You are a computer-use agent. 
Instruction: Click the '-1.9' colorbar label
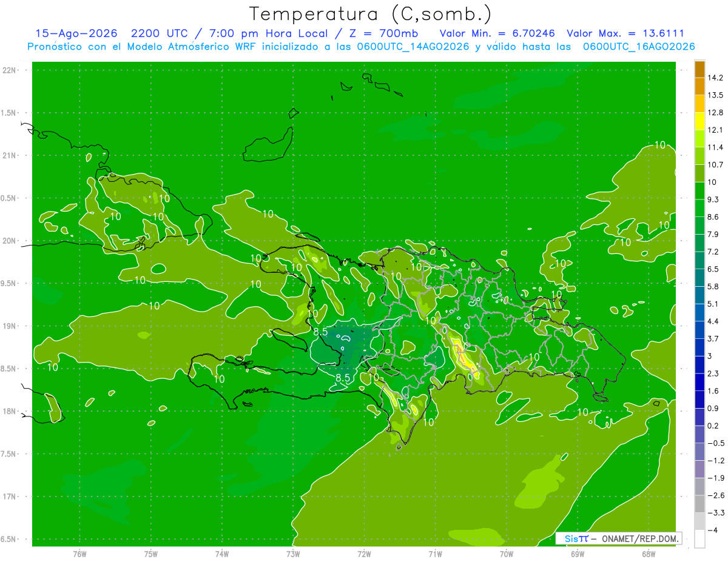pyautogui.click(x=715, y=478)
